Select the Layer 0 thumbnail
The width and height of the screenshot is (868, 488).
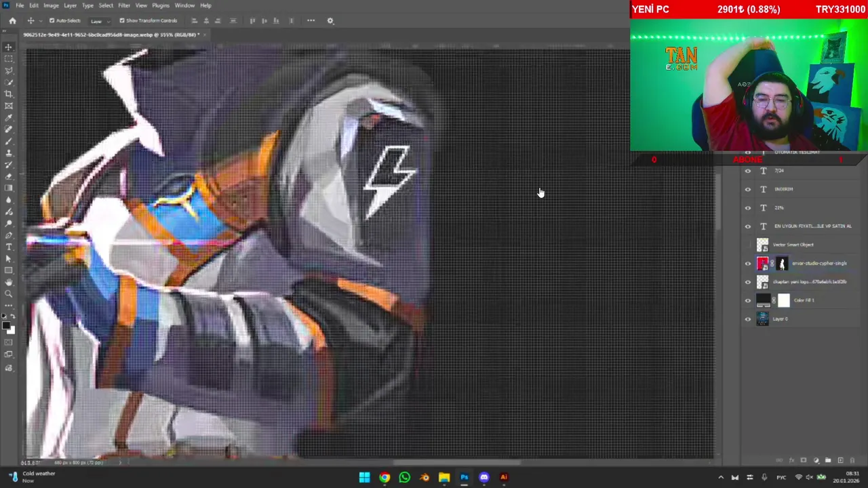point(763,319)
